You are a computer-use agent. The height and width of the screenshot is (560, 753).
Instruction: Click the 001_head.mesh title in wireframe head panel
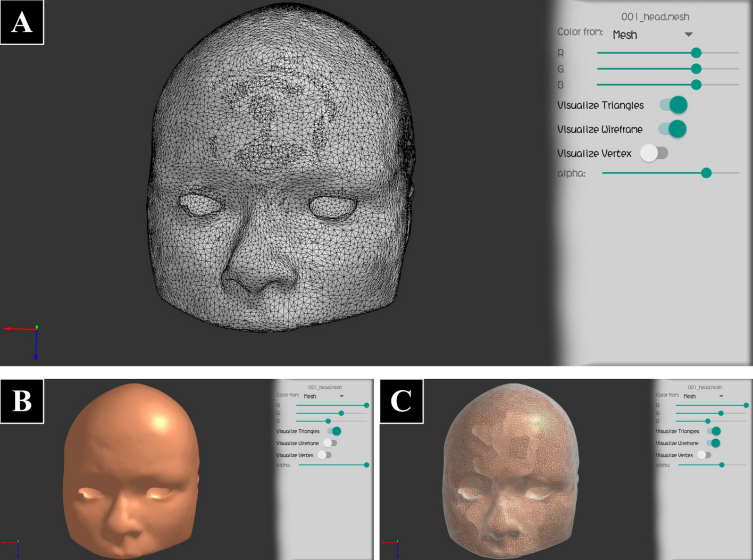point(655,16)
